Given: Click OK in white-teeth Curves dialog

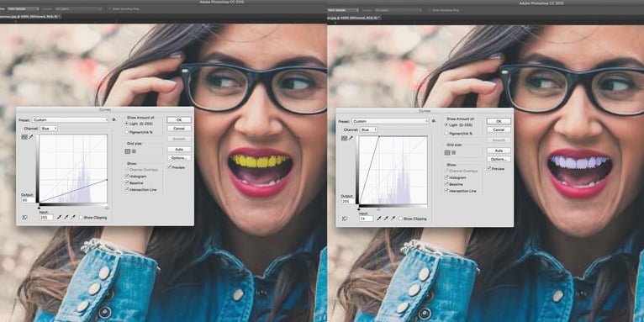Looking at the screenshot, I should [499, 121].
